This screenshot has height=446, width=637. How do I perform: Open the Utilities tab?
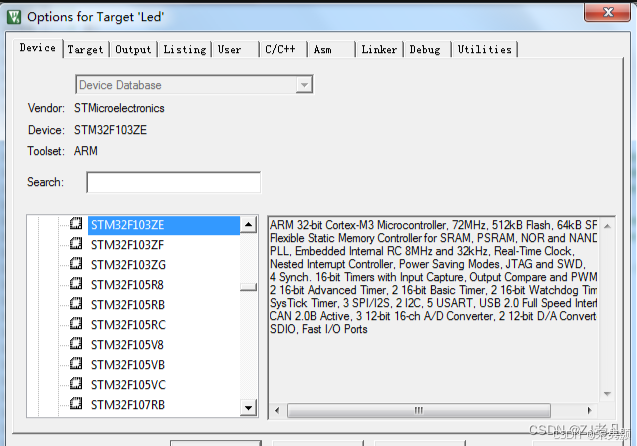485,50
